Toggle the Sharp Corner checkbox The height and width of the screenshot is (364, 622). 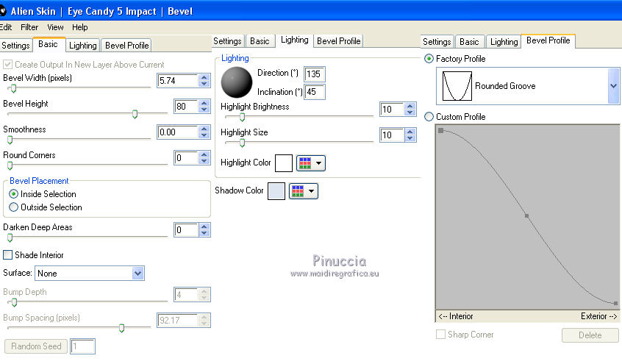point(440,335)
